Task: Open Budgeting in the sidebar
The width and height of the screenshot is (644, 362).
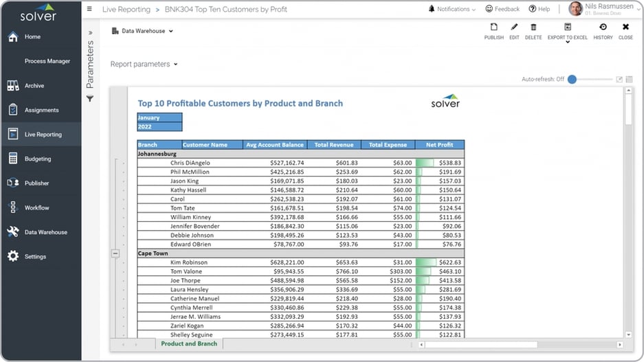Action: click(38, 159)
